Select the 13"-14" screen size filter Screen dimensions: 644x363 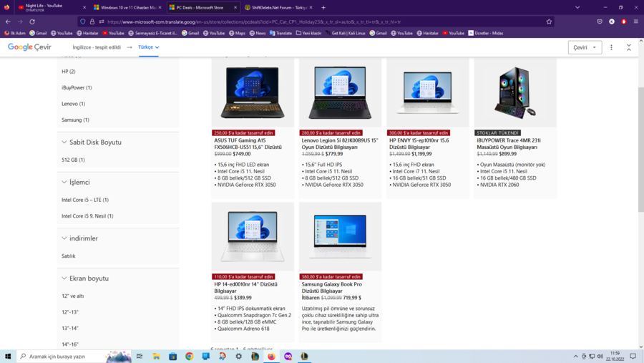(70, 328)
